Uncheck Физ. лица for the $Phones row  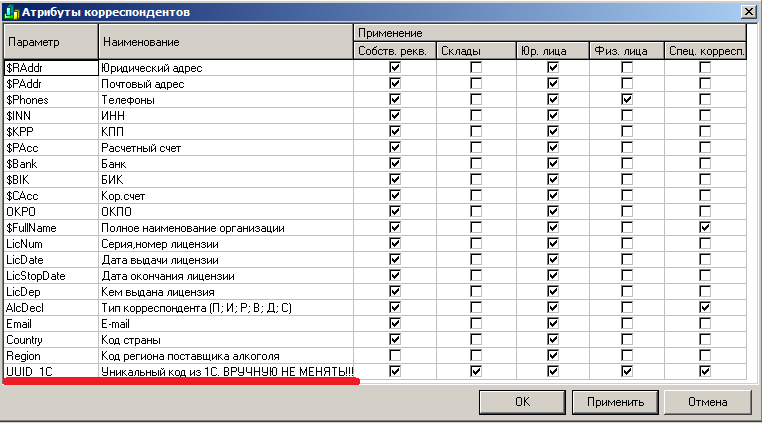[x=628, y=100]
